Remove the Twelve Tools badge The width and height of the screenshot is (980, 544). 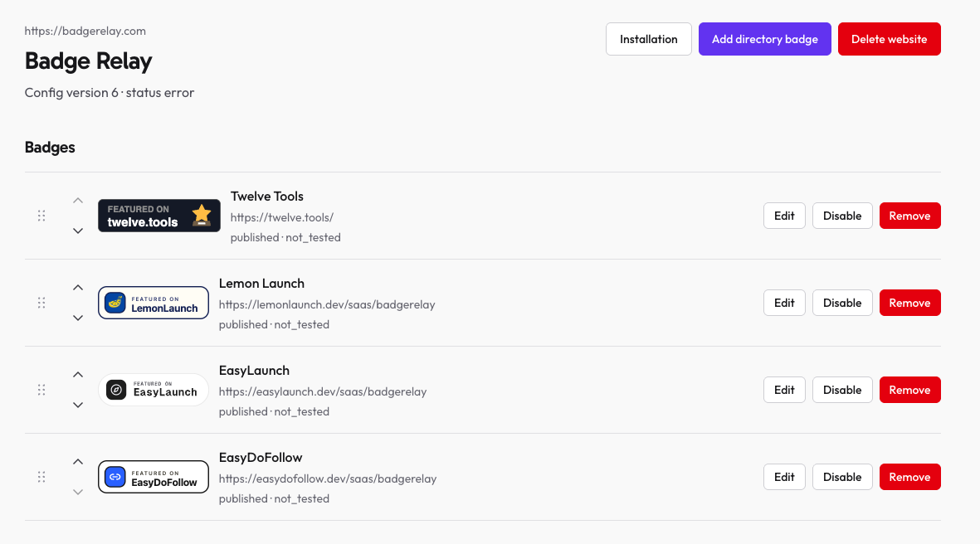(x=910, y=216)
